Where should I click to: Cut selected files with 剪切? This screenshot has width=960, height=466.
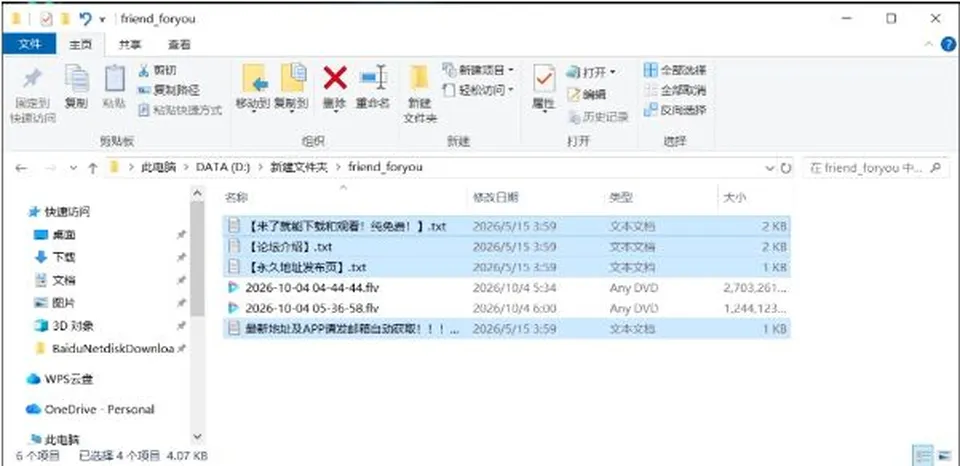click(158, 70)
